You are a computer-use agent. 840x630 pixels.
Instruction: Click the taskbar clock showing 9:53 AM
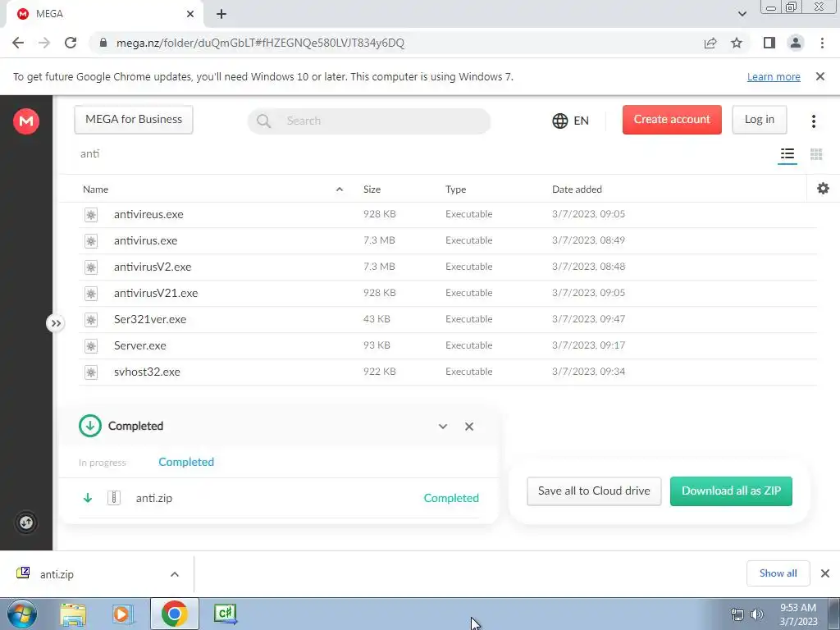pos(798,614)
